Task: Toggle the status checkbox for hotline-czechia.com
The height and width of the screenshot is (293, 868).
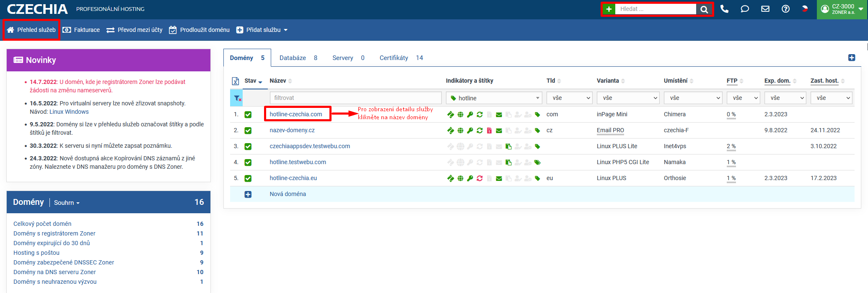Action: point(248,115)
